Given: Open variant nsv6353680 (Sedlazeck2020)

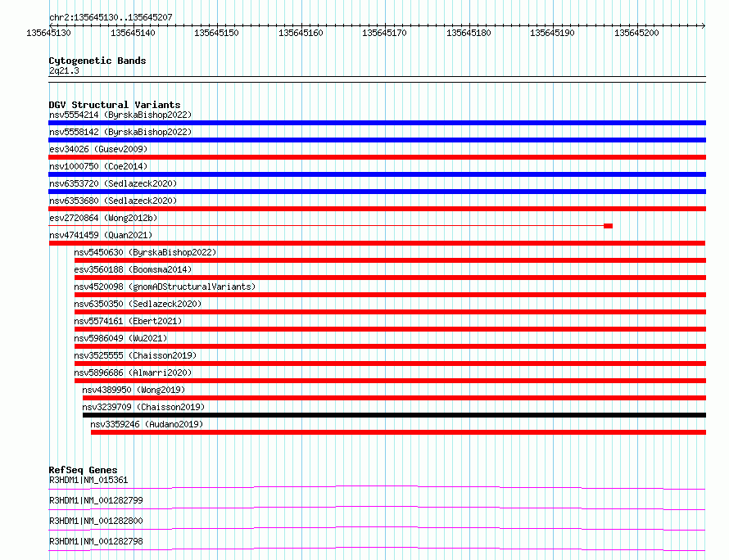Looking at the screenshot, I should (x=113, y=201).
